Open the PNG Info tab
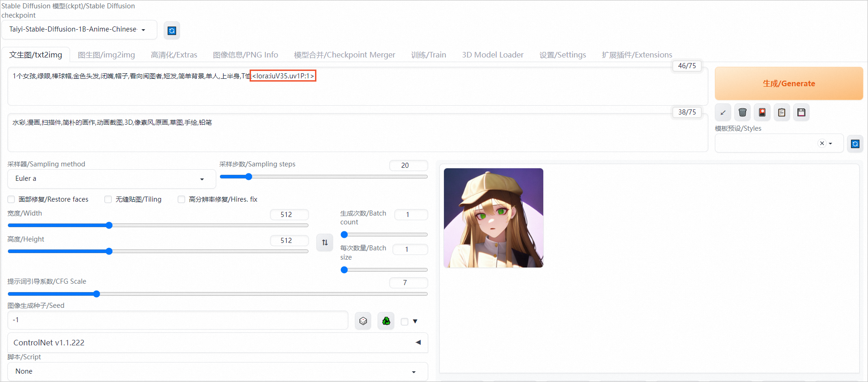The width and height of the screenshot is (868, 382). pyautogui.click(x=245, y=55)
